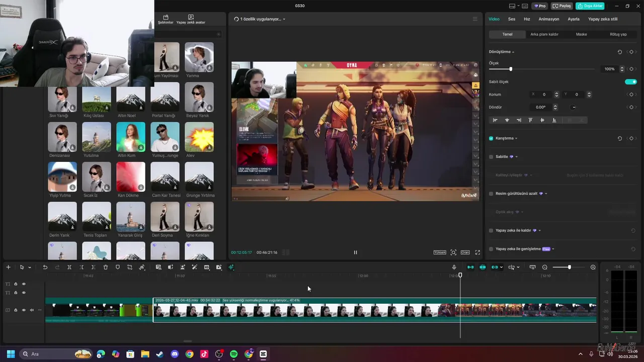644x362 pixels.
Task: Open the keyboard shortcuts icon in title bar
Action: pos(525,6)
